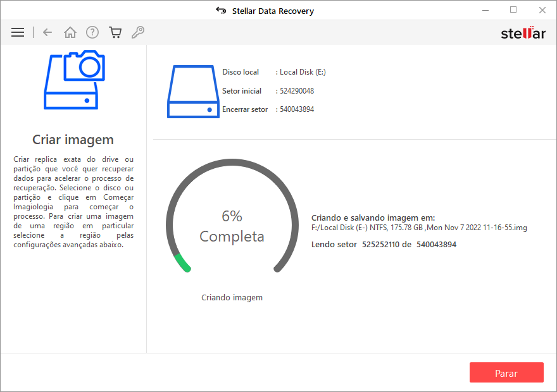
Task: Click the 6% Completa progress dial
Action: (x=232, y=226)
